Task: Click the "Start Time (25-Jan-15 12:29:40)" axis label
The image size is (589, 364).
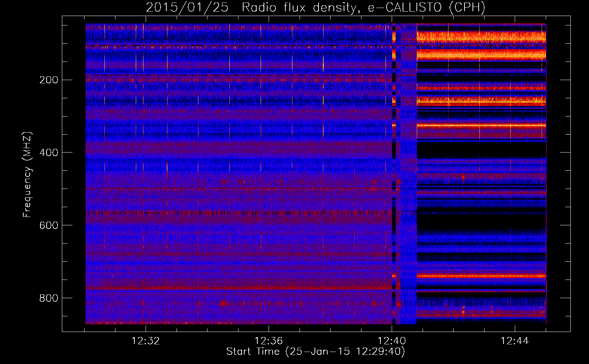Action: pos(316,352)
